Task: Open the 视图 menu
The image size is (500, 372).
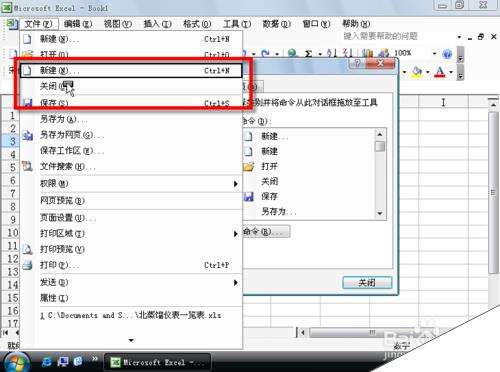Action: point(118,24)
